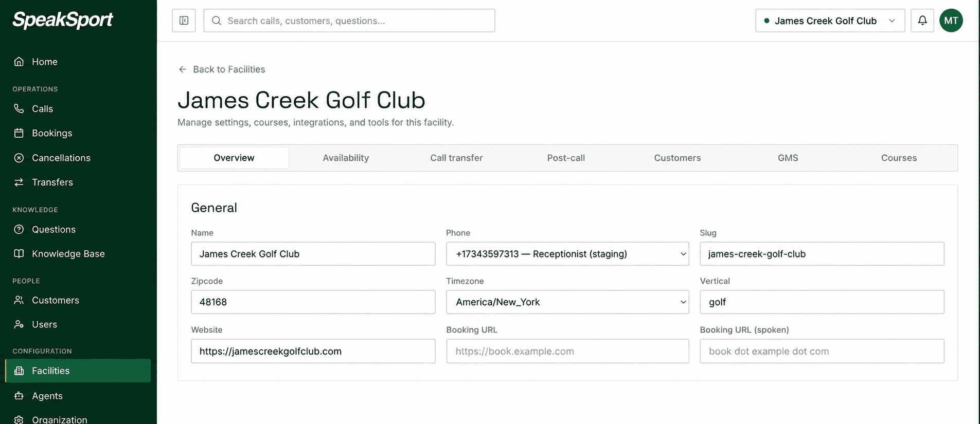This screenshot has height=424, width=980.
Task: Click the Knowledge Base book icon
Action: [x=19, y=254]
